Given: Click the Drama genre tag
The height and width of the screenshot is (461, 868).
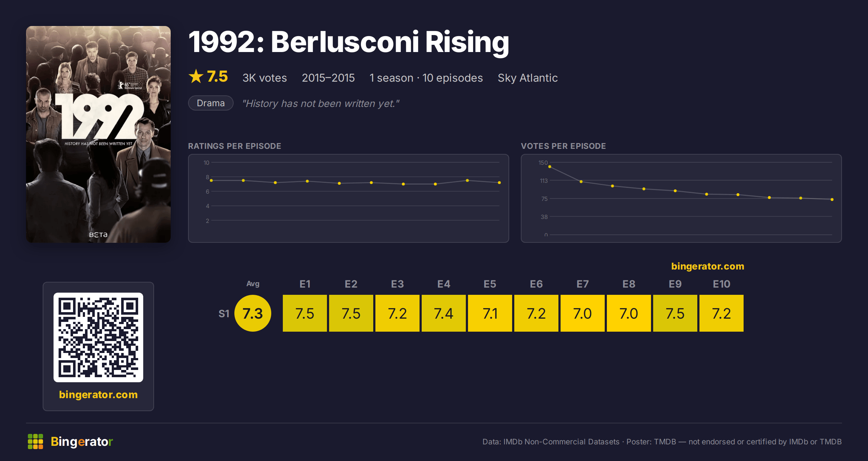Looking at the screenshot, I should (211, 103).
